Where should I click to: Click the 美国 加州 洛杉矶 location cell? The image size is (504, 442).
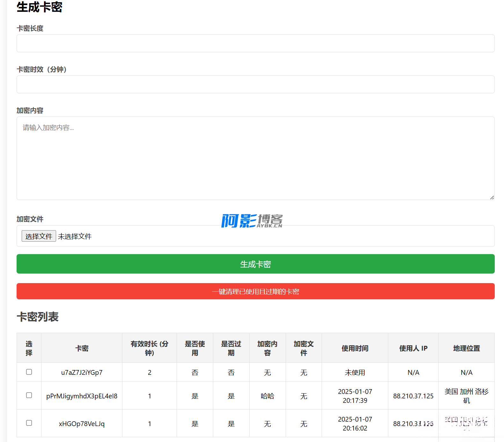point(466,396)
